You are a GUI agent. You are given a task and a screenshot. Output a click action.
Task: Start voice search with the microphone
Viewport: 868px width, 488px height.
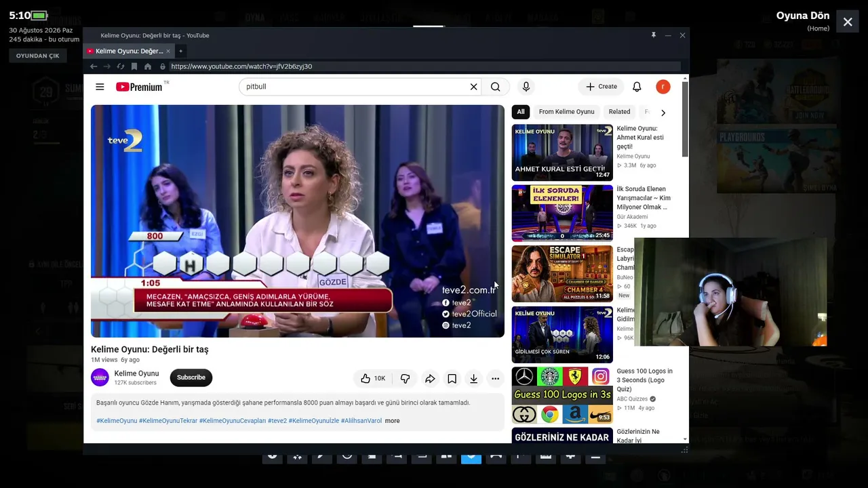[526, 87]
